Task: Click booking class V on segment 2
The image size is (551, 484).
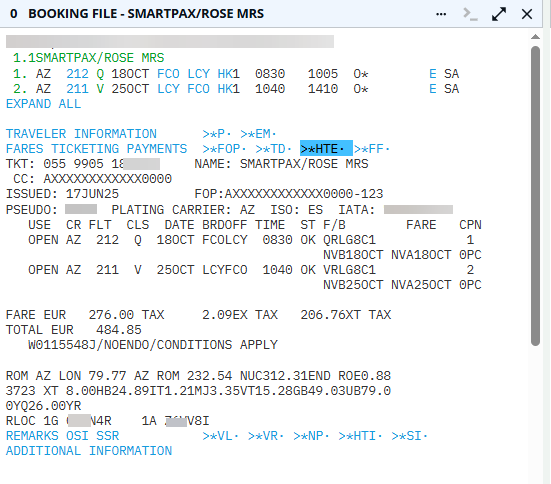Action: tap(100, 89)
